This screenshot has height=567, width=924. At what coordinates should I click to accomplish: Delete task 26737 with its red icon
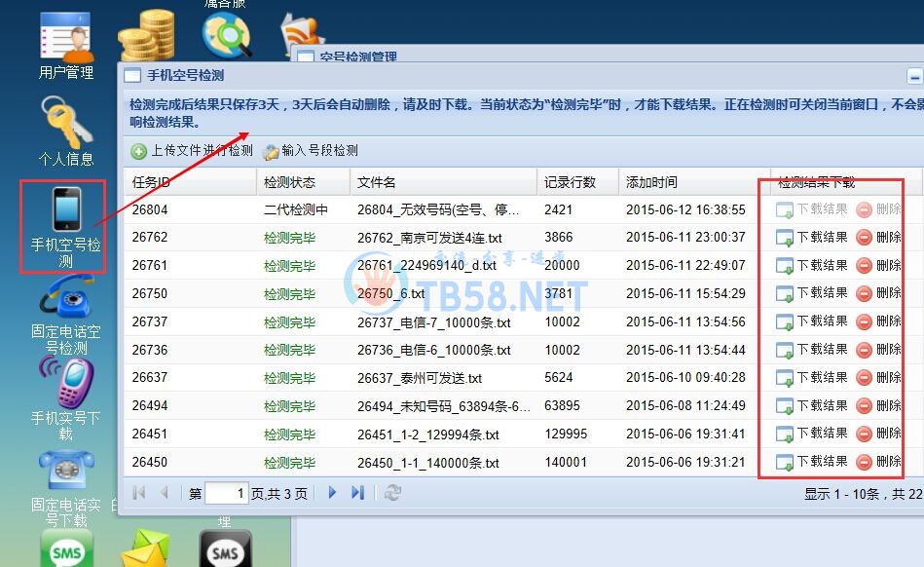[x=864, y=321]
